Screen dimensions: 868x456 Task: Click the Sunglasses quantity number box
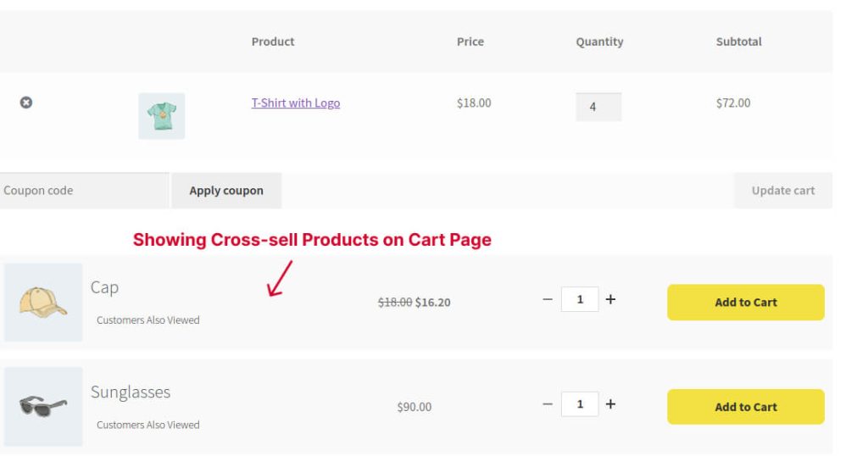pyautogui.click(x=580, y=404)
